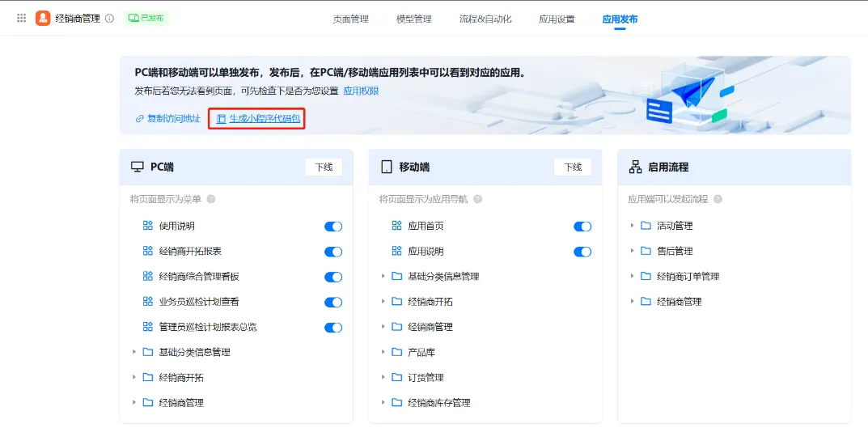This screenshot has height=445, width=868.
Task: Toggle off 使用说明 in PC端 menu
Action: (x=333, y=227)
